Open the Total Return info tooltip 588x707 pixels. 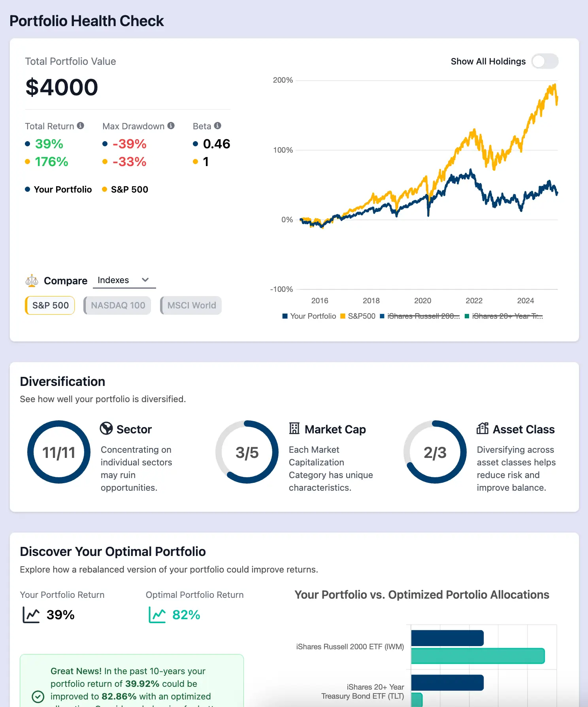pyautogui.click(x=81, y=126)
